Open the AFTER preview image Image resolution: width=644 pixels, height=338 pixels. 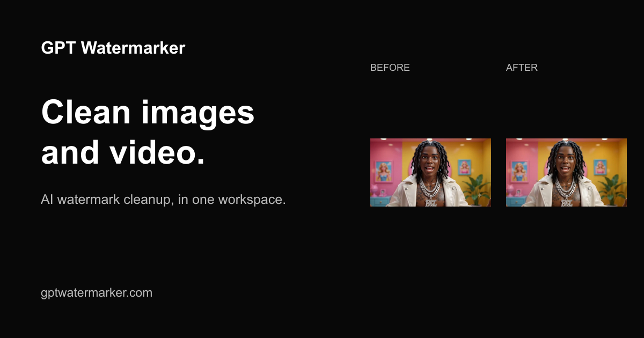pyautogui.click(x=566, y=172)
